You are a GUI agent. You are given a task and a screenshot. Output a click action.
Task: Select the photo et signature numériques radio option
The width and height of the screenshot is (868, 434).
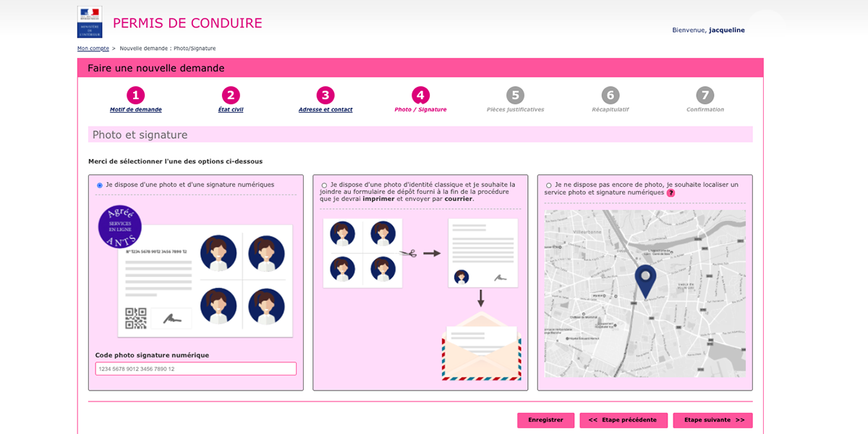click(98, 185)
